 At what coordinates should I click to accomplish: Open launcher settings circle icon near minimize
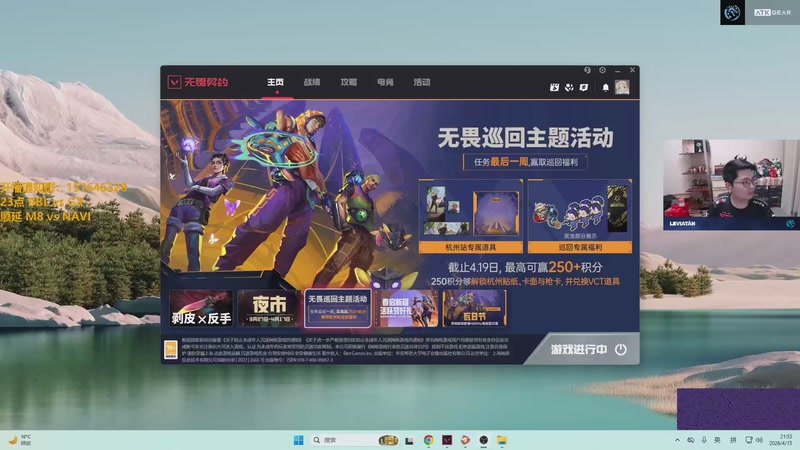coord(603,70)
